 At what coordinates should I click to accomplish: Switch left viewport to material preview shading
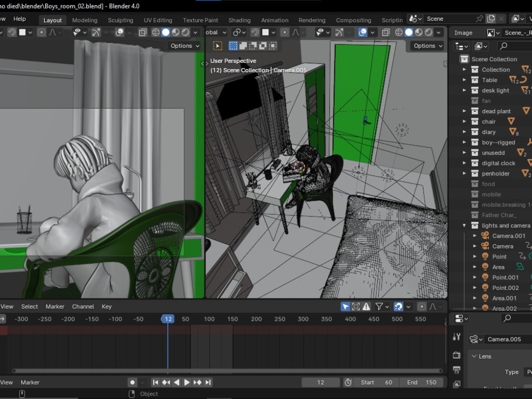pyautogui.click(x=176, y=32)
